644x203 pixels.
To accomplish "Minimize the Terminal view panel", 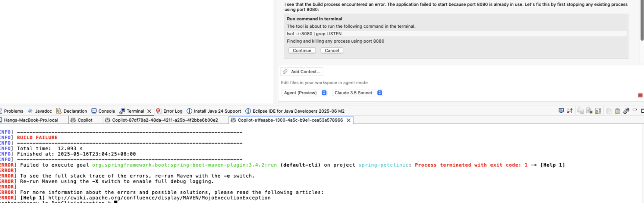I will (x=635, y=110).
